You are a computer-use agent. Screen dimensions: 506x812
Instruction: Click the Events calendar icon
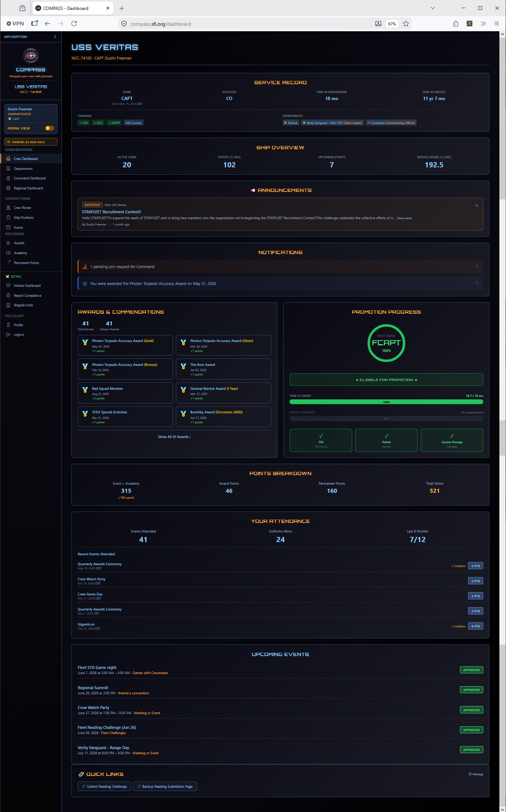[x=8, y=228]
